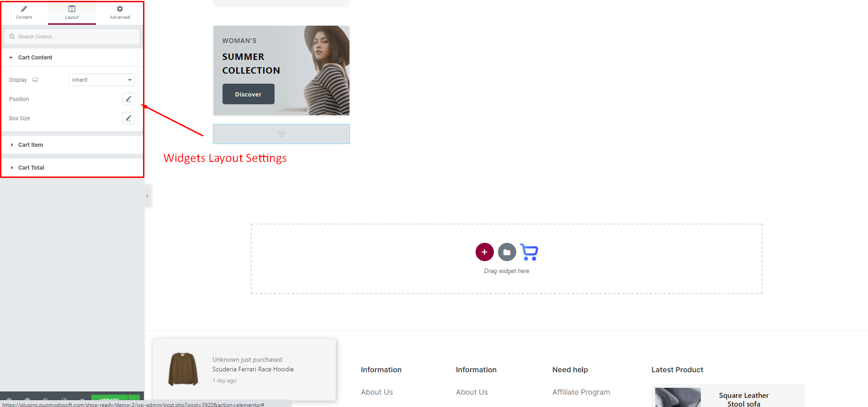Switch to the Content tab
The image size is (868, 407).
[24, 12]
